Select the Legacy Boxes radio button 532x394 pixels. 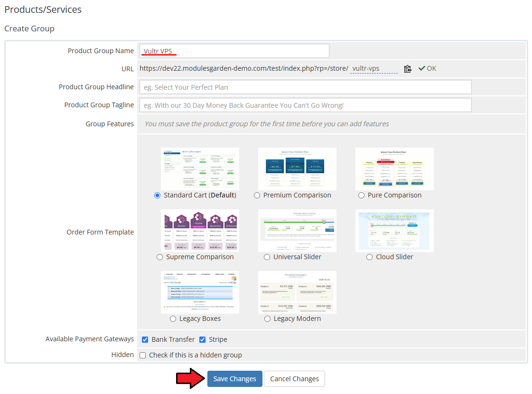[173, 319]
